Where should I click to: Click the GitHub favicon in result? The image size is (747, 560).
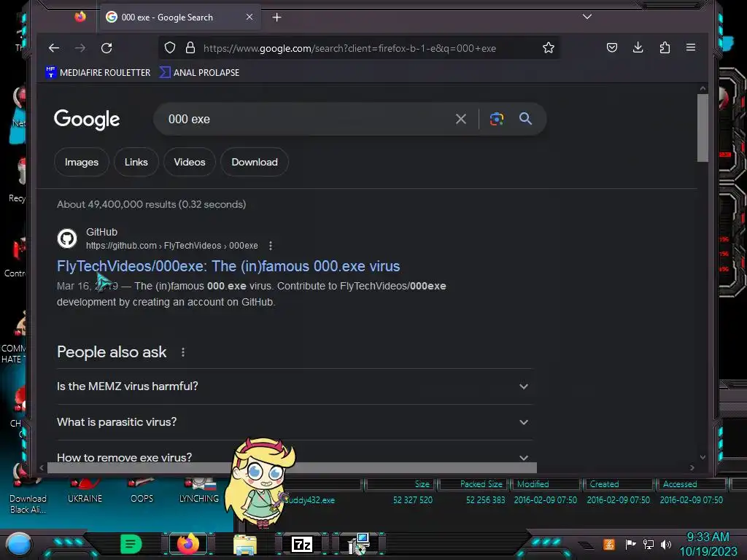(67, 238)
